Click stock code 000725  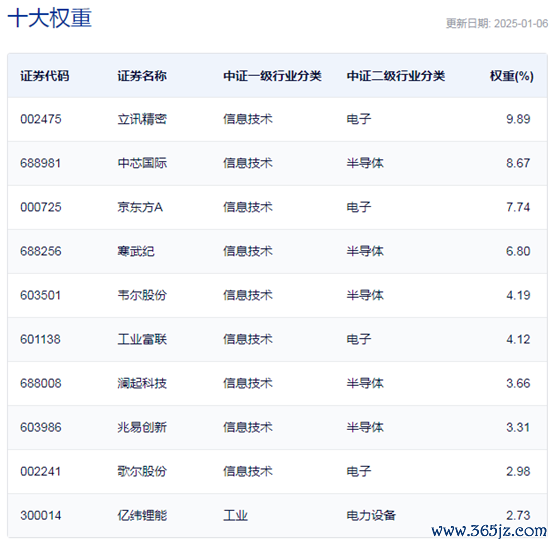click(x=41, y=207)
